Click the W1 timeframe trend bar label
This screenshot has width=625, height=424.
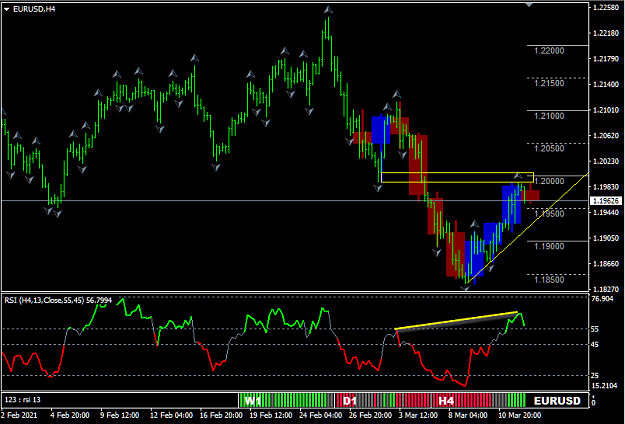tap(253, 400)
